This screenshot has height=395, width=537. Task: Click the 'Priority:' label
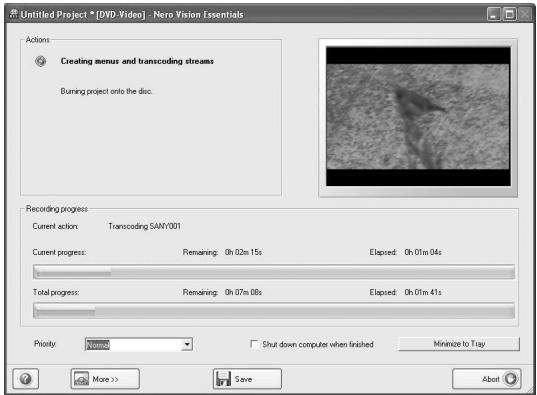pos(45,344)
